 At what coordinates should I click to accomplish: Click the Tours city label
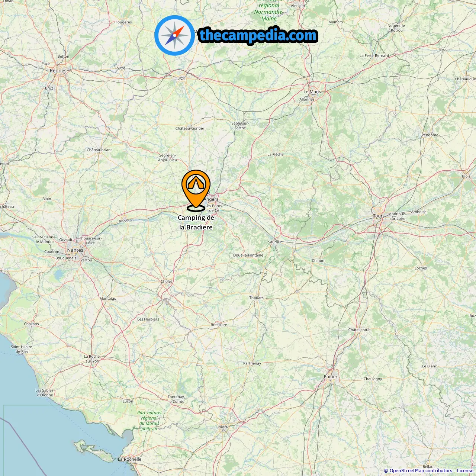click(x=379, y=216)
